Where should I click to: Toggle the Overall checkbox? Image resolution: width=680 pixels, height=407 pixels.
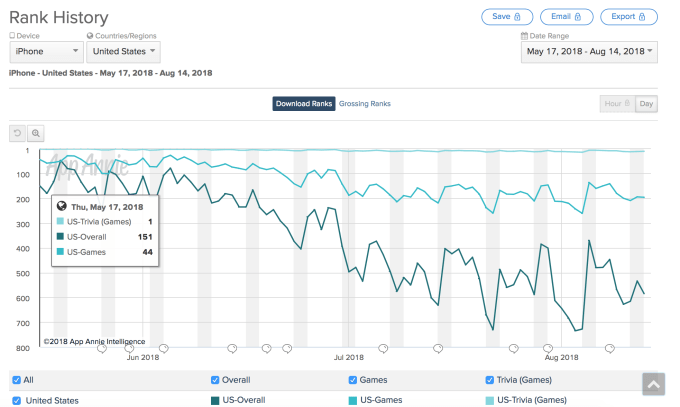click(216, 380)
